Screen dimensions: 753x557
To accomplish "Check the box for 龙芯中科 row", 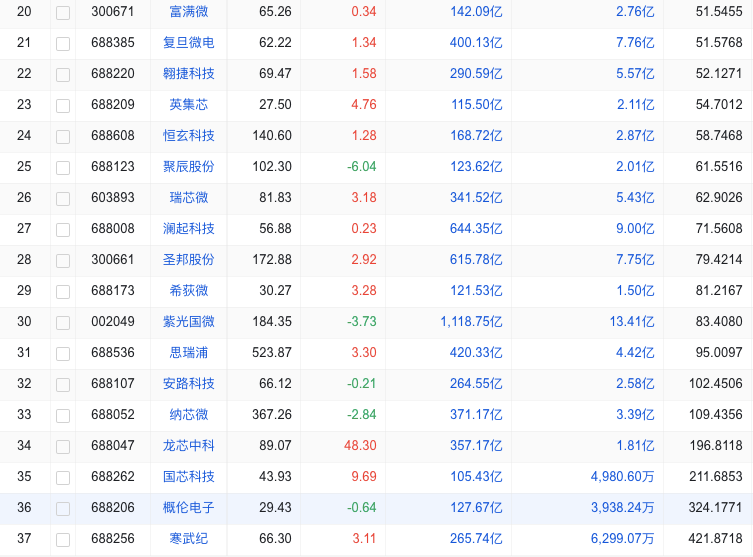I will pos(63,447).
